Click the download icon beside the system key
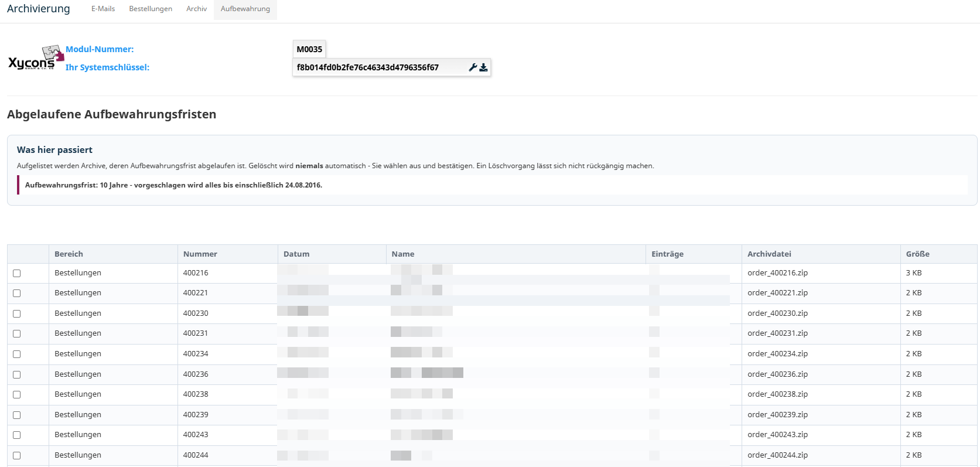The height and width of the screenshot is (467, 980). [x=483, y=67]
